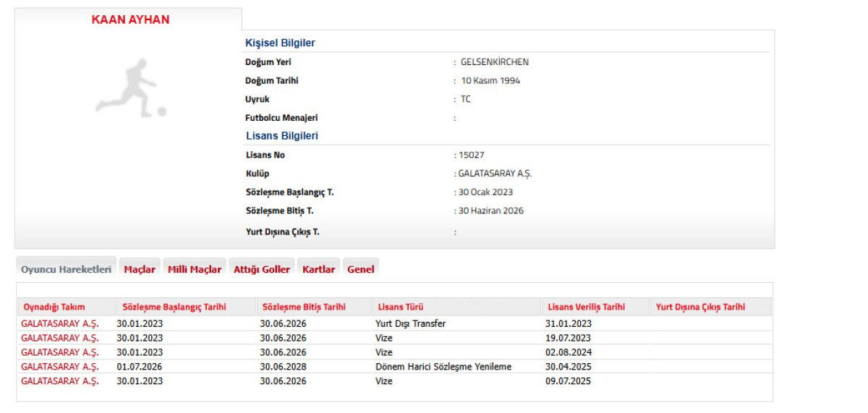The image size is (868, 413).
Task: Show the Attığı Goller tab
Action: 262,269
